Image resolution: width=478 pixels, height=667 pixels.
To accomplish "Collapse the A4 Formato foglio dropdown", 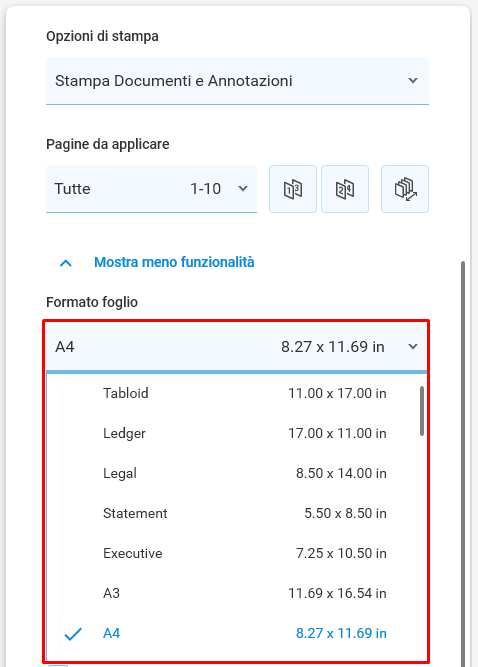I will 236,347.
